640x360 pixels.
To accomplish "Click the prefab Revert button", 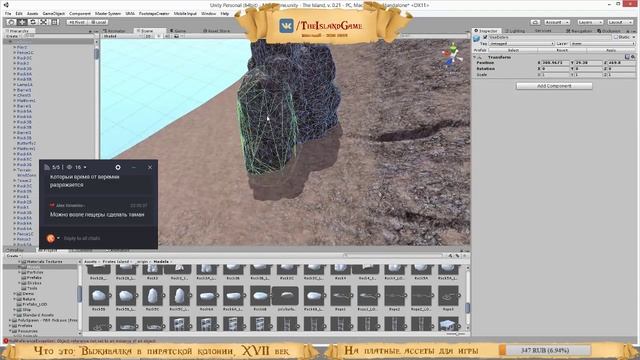I will (x=562, y=50).
